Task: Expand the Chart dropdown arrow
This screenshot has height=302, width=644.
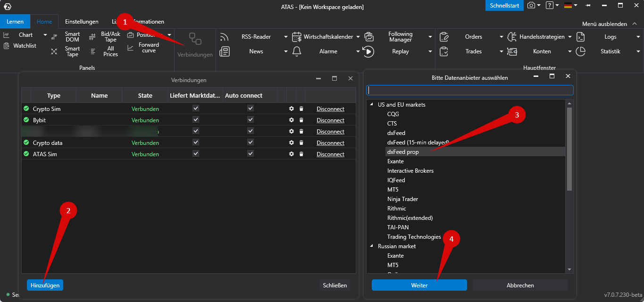Action: coord(45,35)
